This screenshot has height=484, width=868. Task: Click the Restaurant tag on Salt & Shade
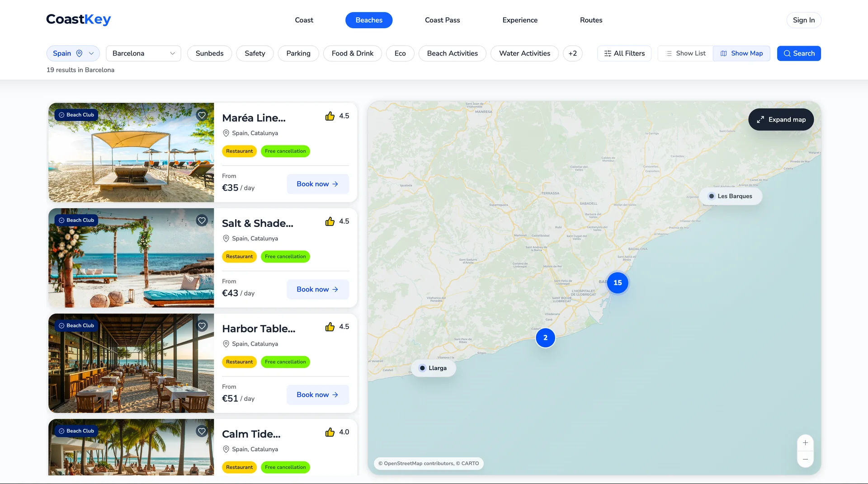click(239, 257)
